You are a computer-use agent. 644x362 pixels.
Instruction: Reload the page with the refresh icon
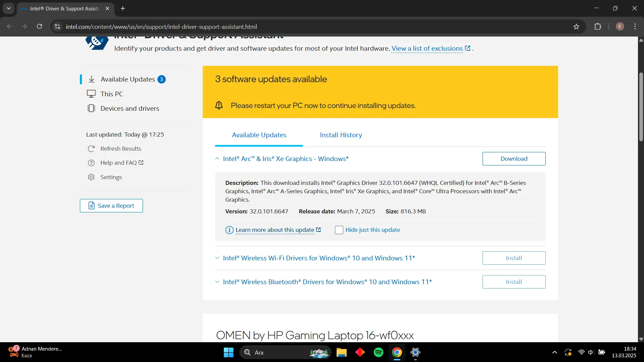39,27
